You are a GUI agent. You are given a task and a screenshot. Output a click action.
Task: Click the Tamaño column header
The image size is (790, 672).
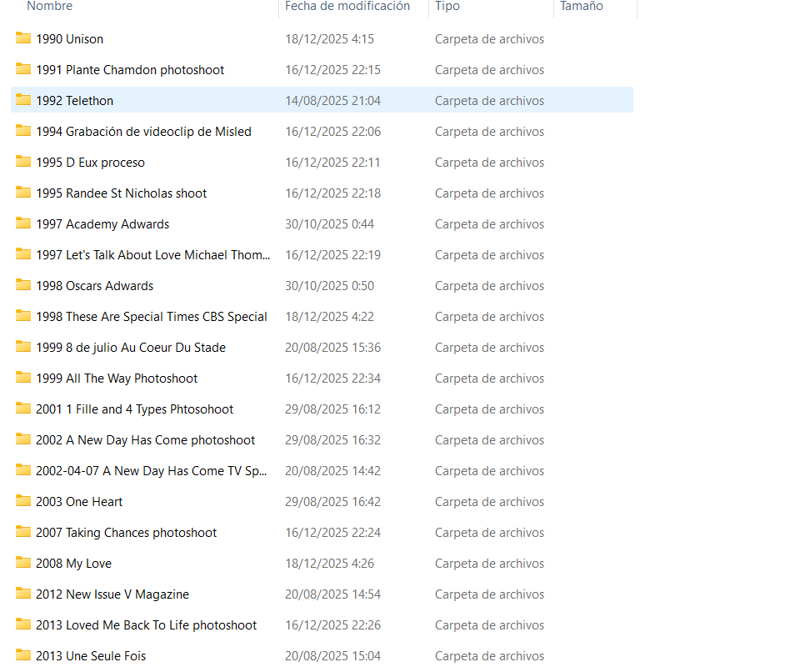[x=582, y=7]
